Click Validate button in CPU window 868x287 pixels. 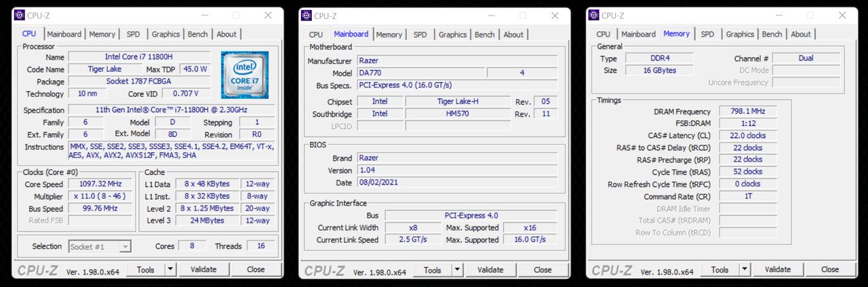click(203, 269)
